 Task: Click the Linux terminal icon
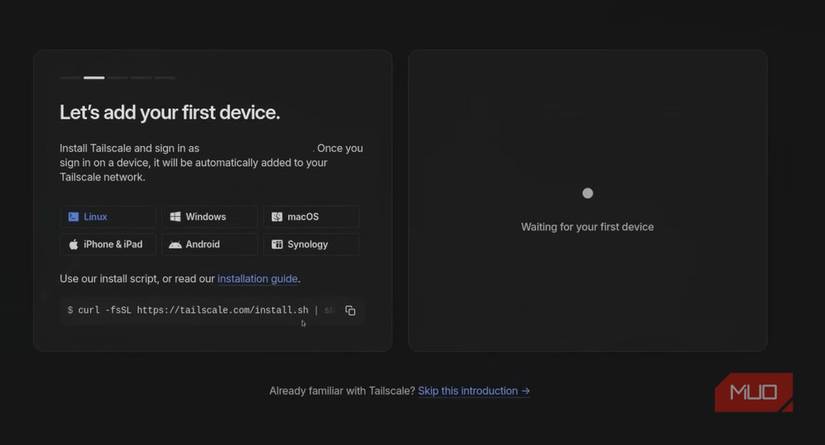[73, 217]
